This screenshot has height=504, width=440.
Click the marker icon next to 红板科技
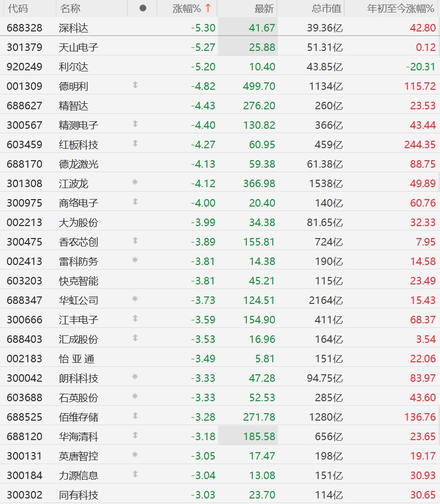tap(135, 144)
